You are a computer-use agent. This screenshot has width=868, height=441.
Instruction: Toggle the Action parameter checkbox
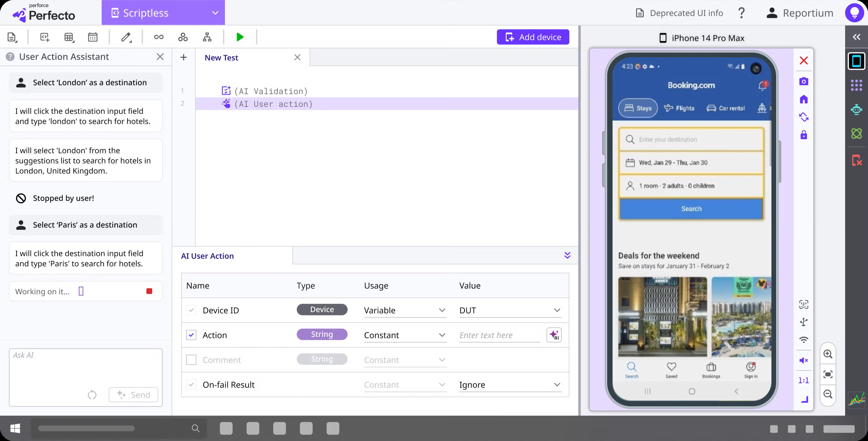(x=191, y=335)
